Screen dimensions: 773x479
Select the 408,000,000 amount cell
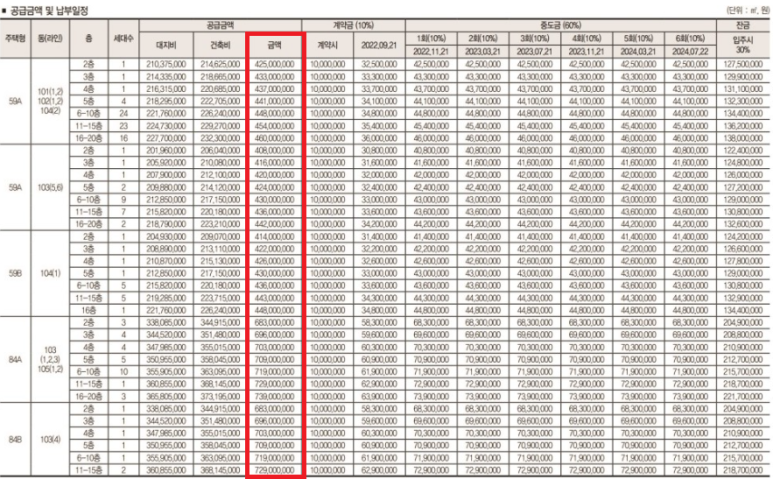click(275, 150)
